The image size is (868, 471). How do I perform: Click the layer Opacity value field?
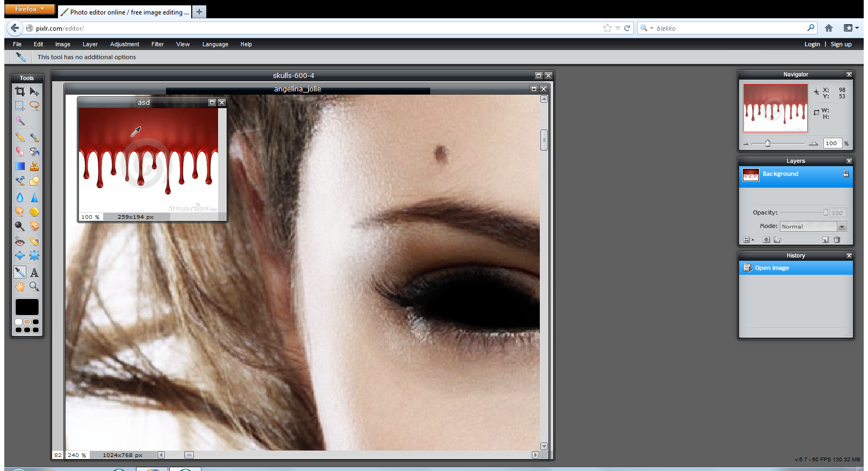pyautogui.click(x=838, y=213)
